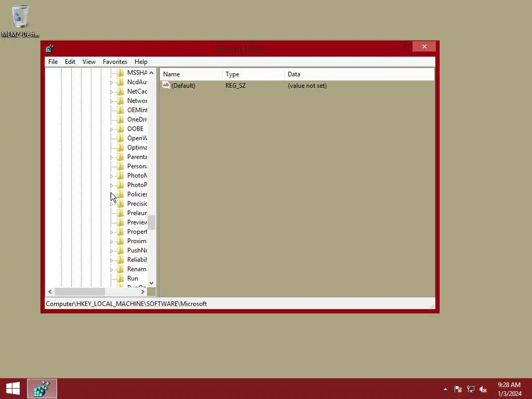This screenshot has height=399, width=532.
Task: Select the Renam folder icon
Action: [120, 269]
